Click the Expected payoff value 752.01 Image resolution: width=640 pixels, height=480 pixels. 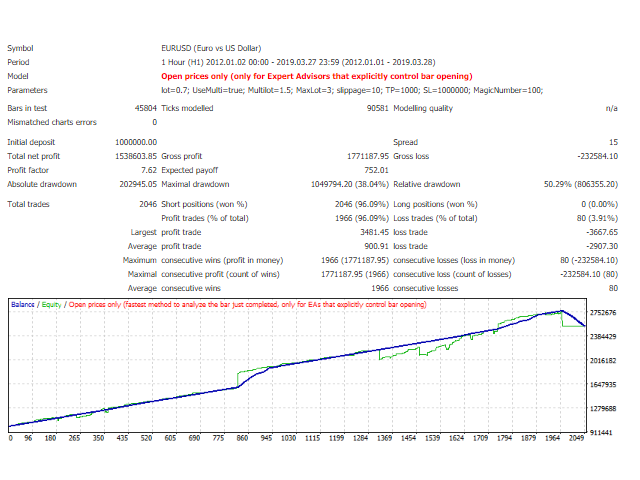pyautogui.click(x=376, y=170)
